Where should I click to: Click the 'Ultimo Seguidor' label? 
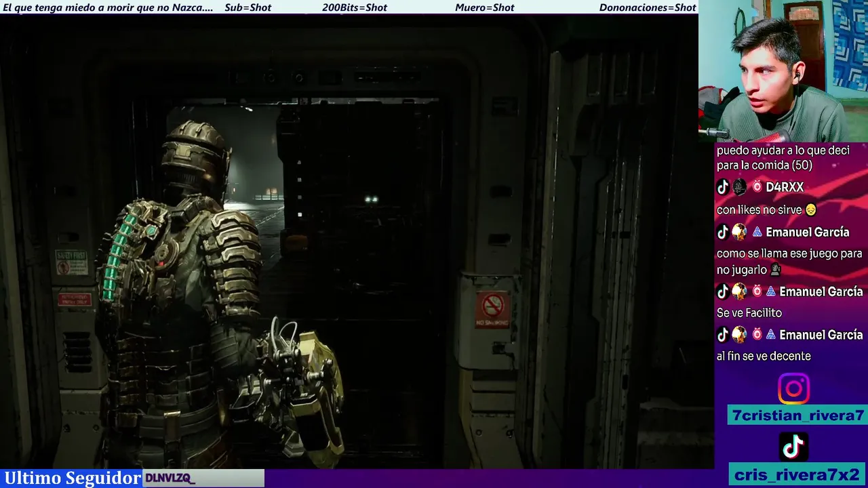click(x=72, y=478)
